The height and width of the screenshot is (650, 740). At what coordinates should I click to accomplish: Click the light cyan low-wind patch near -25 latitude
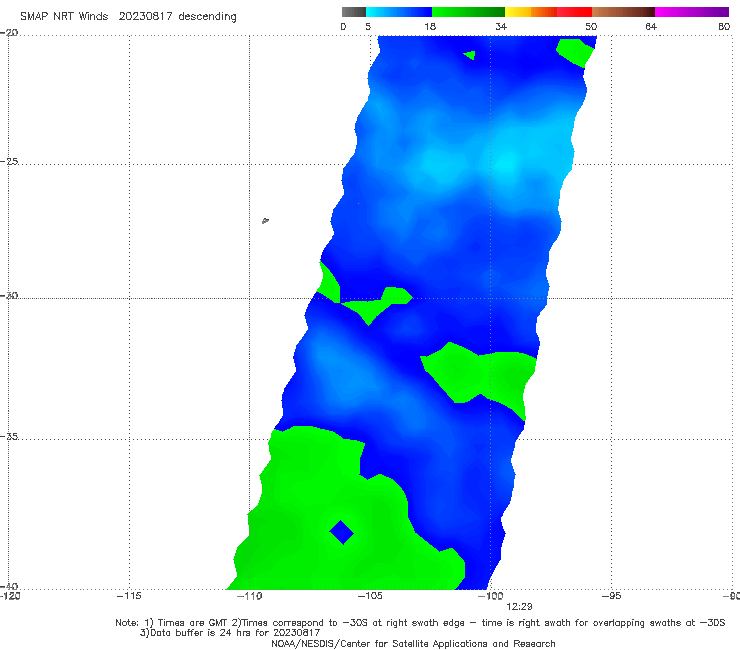(x=507, y=165)
